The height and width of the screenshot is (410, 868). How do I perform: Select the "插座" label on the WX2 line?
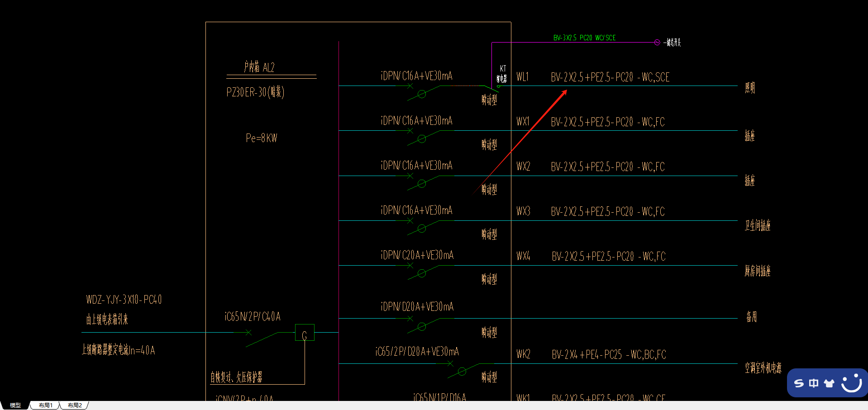coord(750,181)
